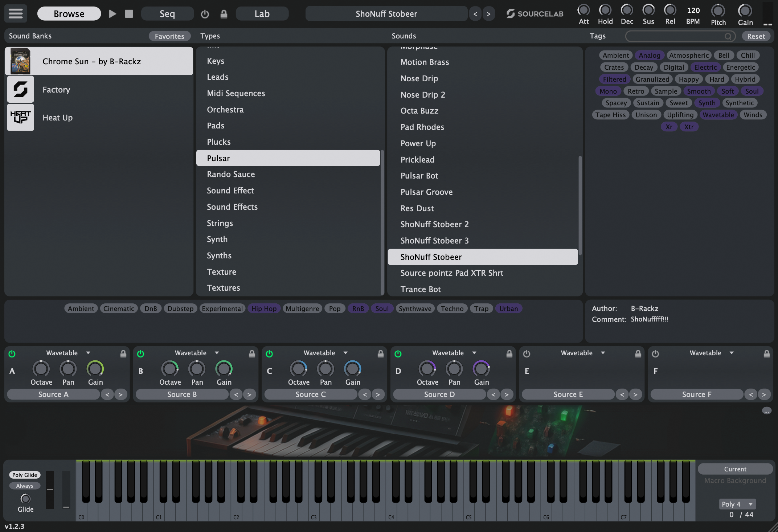The image size is (778, 532).
Task: Go to next wavetable for Source D
Action: (507, 394)
